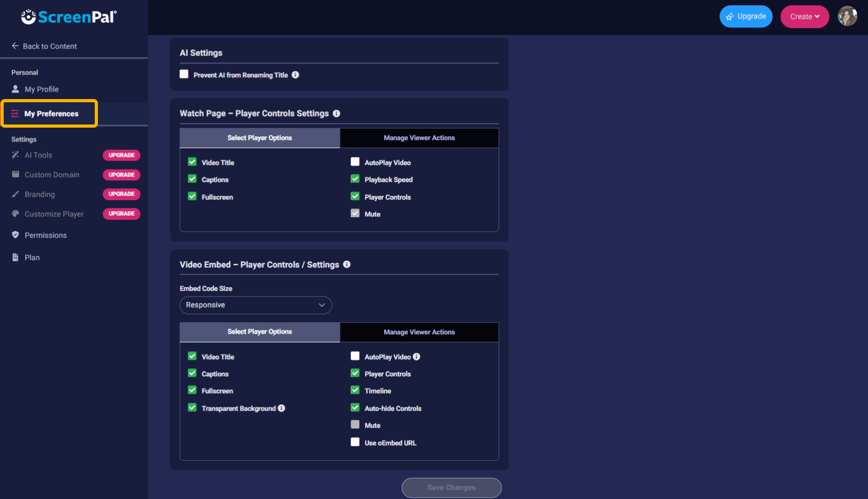868x499 pixels.
Task: Open the Embed Code Size dropdown
Action: (256, 305)
